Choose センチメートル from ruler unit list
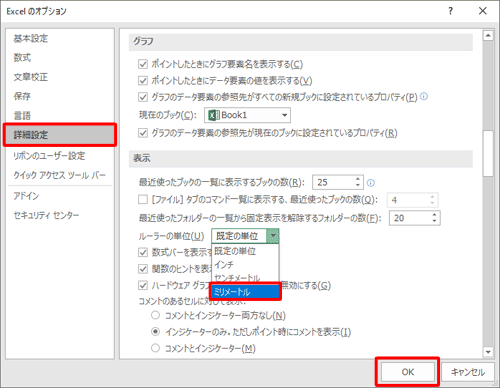 point(245,277)
